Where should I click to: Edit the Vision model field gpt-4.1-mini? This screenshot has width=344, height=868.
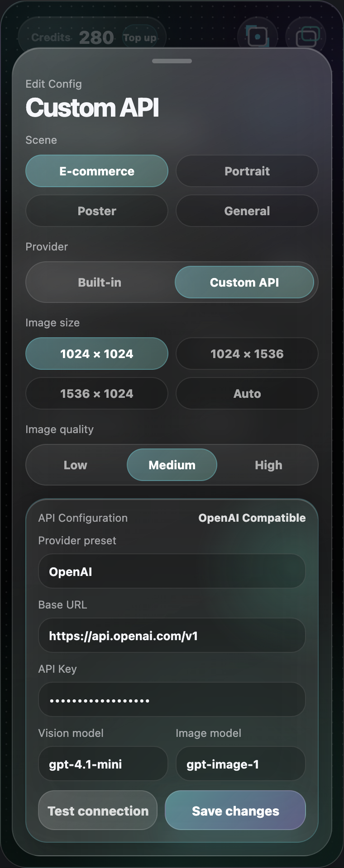103,764
